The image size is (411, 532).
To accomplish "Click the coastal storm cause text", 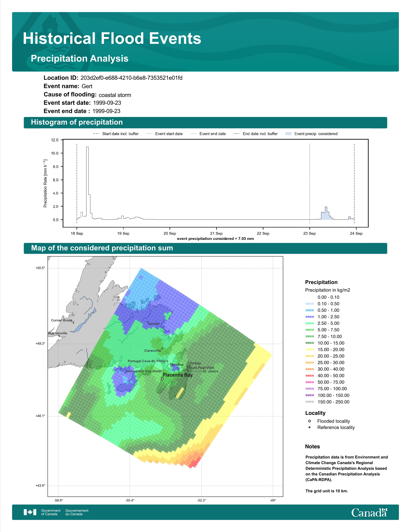I will click(x=115, y=95).
